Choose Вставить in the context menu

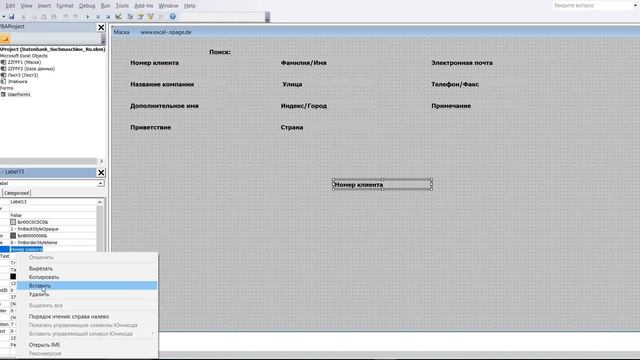coord(87,286)
